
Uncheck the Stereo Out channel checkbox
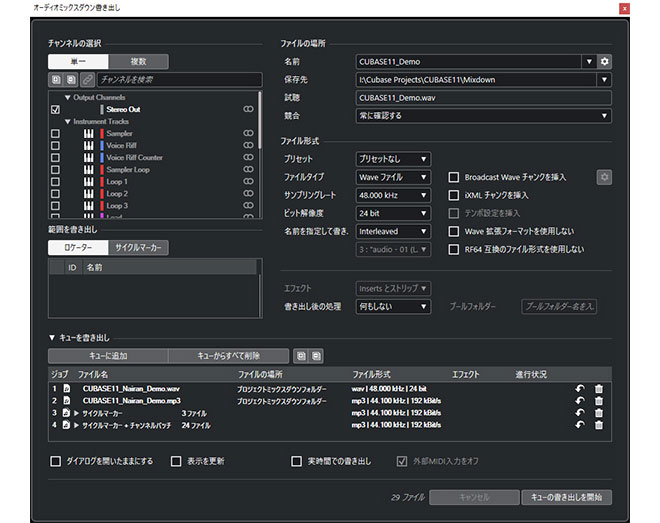tap(55, 109)
